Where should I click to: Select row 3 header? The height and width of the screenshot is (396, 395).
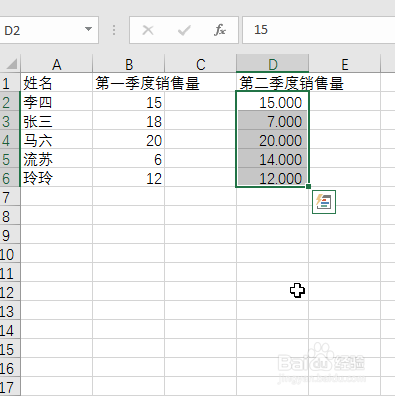click(10, 121)
